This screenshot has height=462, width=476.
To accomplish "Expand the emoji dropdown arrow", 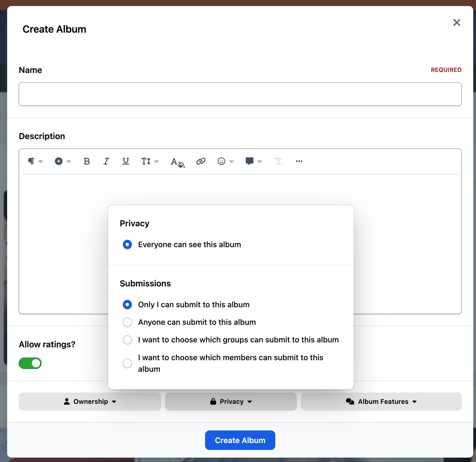I will point(231,162).
